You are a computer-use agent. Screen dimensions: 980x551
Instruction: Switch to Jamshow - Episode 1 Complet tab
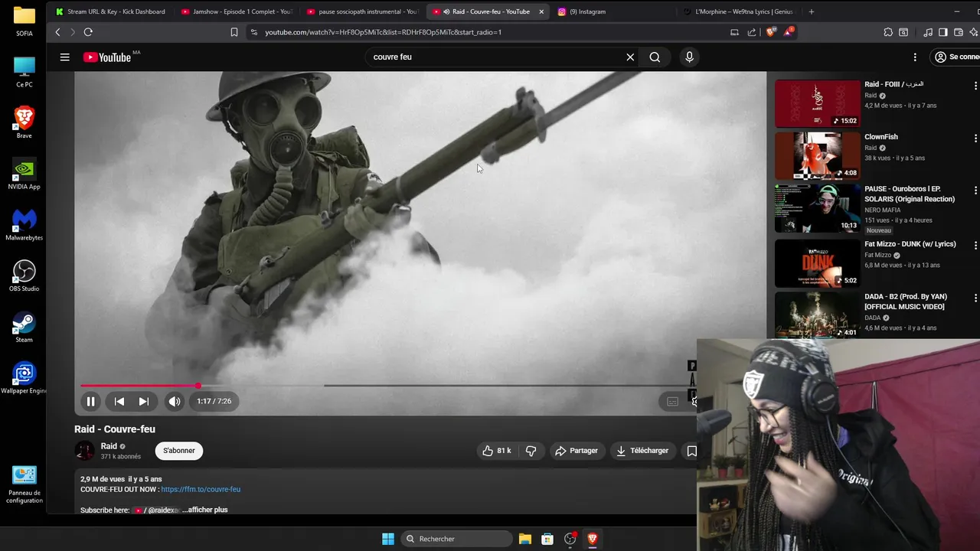(x=237, y=11)
